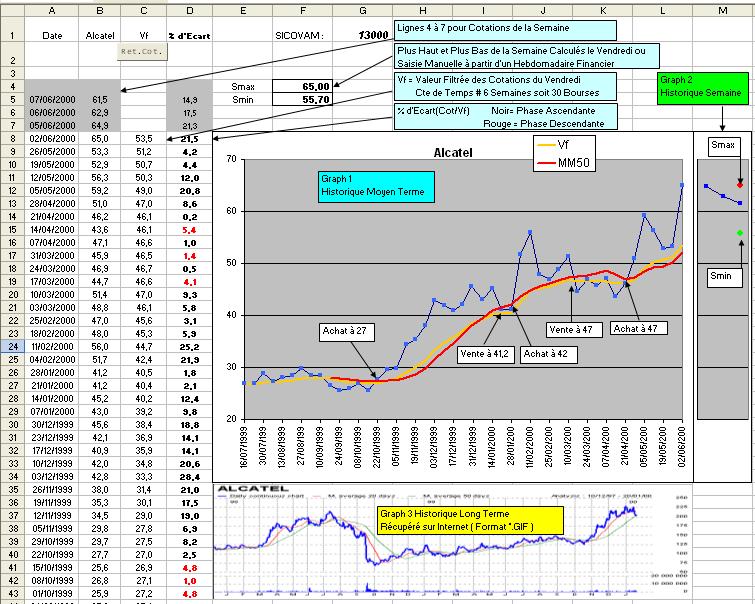
Task: Select the date cell 11/02/2000
Action: (x=52, y=346)
